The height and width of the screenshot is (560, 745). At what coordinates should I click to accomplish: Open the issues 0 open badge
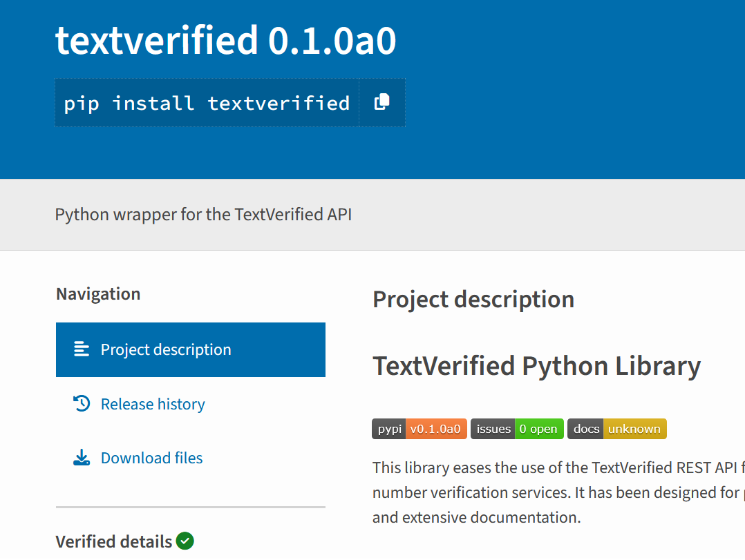[517, 429]
